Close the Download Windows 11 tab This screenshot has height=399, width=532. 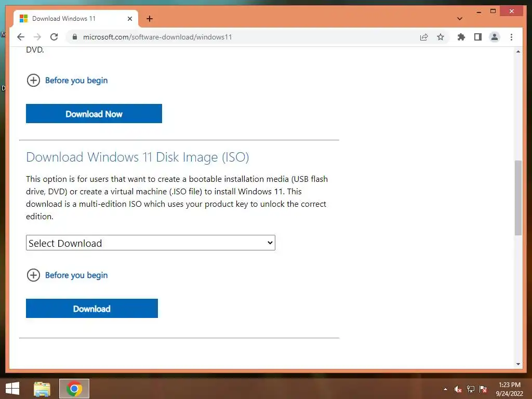(129, 19)
